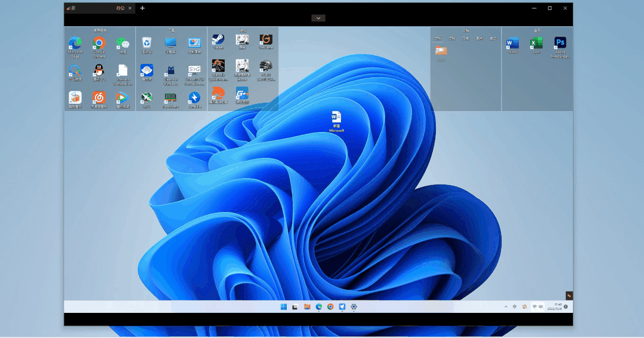Image resolution: width=644 pixels, height=338 pixels.
Task: Open the green WeChat shortcut icon
Action: 123,42
